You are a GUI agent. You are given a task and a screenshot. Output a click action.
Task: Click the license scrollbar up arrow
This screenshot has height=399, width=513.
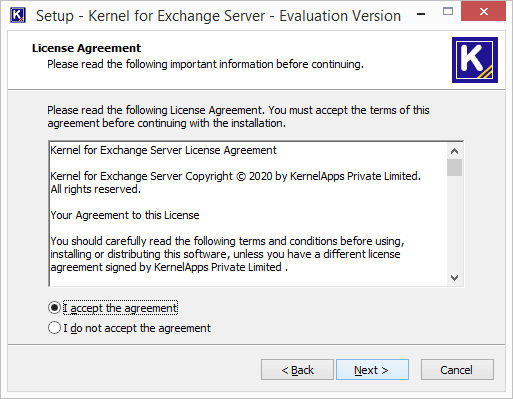[454, 151]
